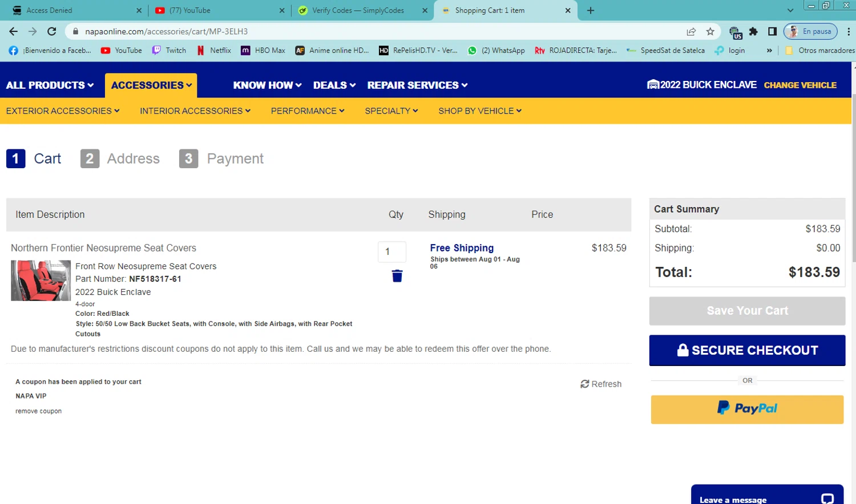Select the Payment checkout step
Viewport: 856px width, 504px height.
pyautogui.click(x=221, y=158)
